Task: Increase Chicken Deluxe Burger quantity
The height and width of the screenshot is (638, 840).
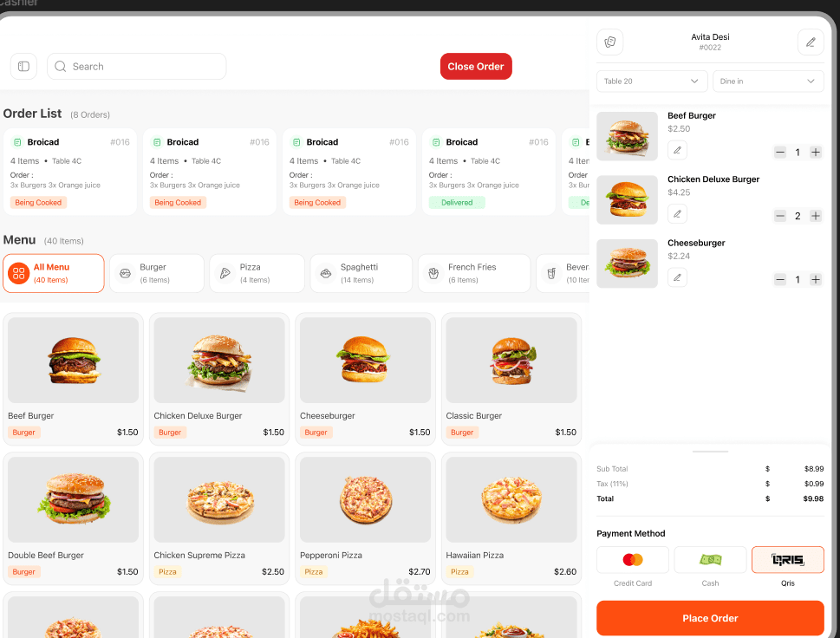Action: 816,216
